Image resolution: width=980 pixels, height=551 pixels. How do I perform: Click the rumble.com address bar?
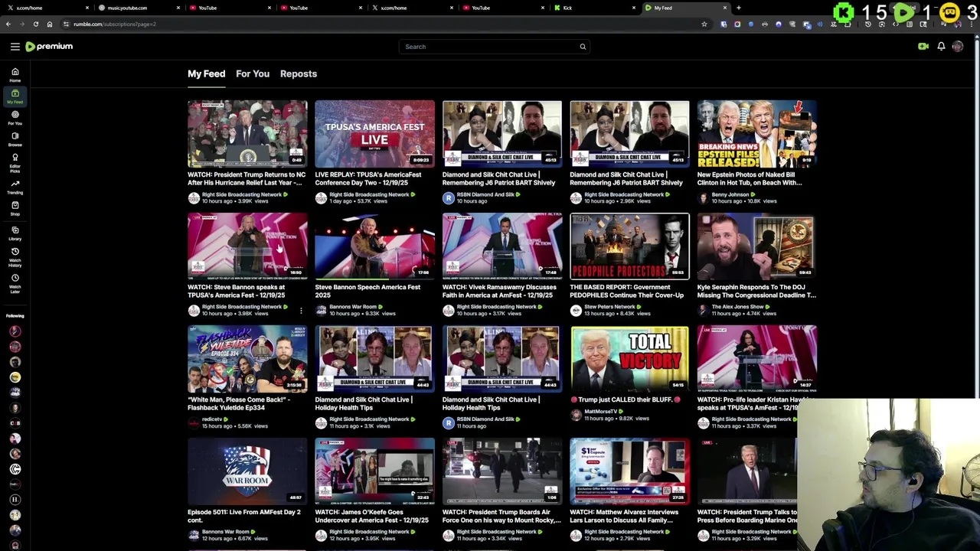click(x=383, y=24)
